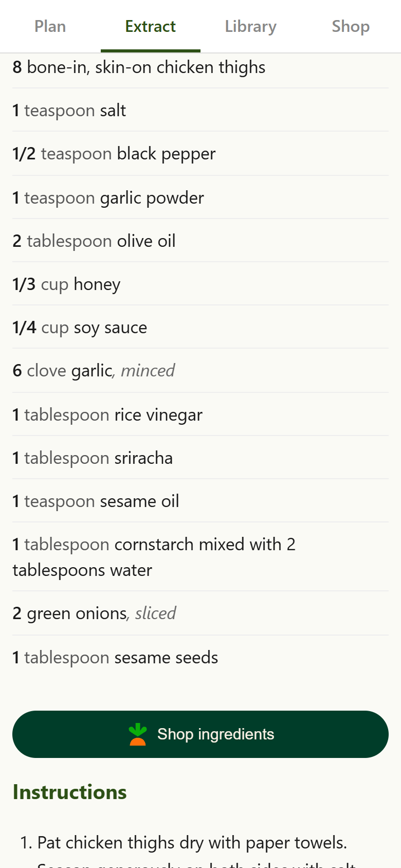Switch to the Plan tab

point(50,26)
